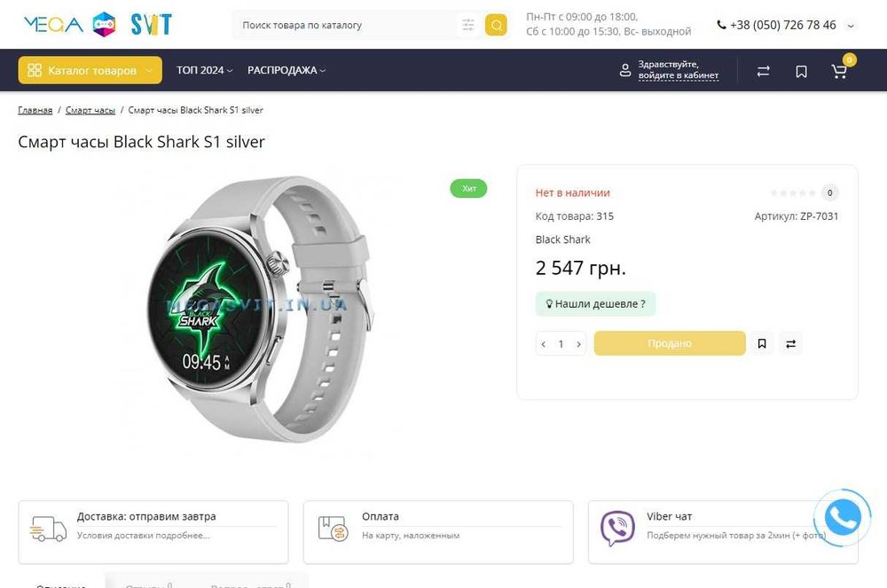Open wishlist bookmark icon in header
The image size is (887, 588).
(801, 71)
